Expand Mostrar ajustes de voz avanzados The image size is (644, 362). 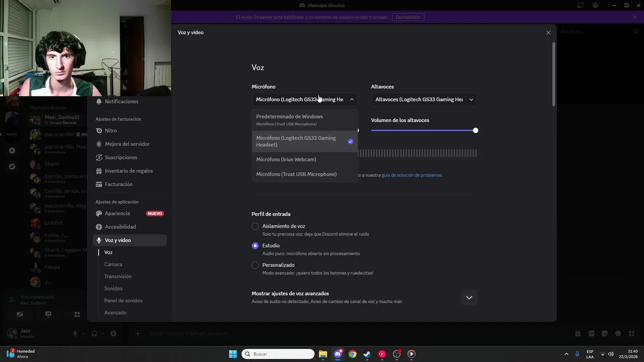(x=469, y=298)
